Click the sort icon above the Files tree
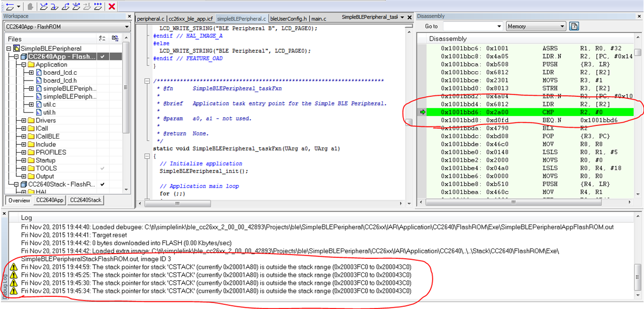 [x=102, y=38]
